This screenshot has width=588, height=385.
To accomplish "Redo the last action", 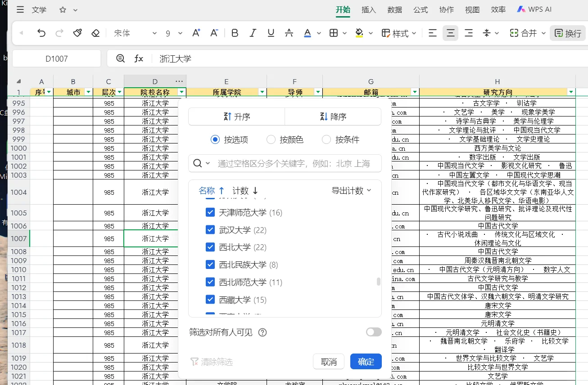I will click(59, 33).
